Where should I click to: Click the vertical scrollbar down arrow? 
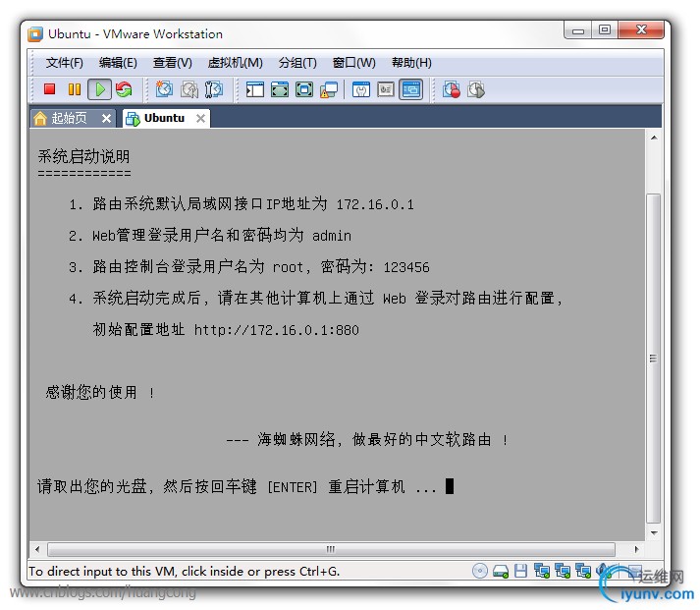point(654,532)
